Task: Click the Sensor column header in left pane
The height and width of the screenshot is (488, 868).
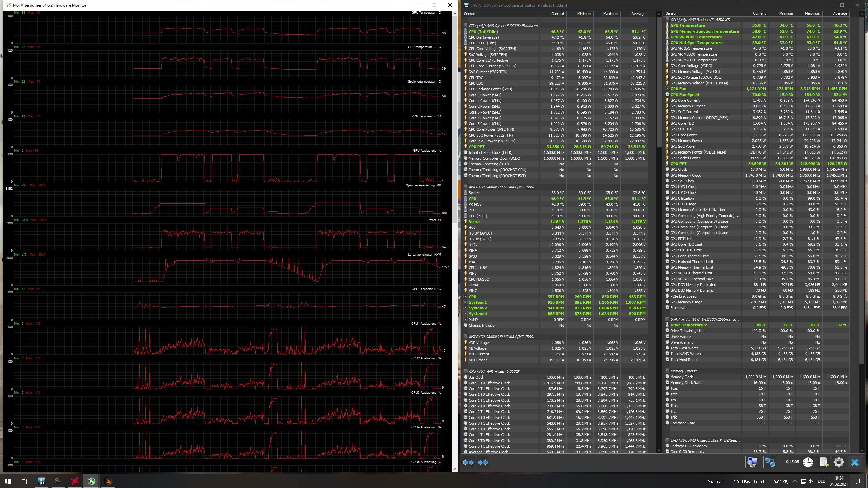Action: 500,14
